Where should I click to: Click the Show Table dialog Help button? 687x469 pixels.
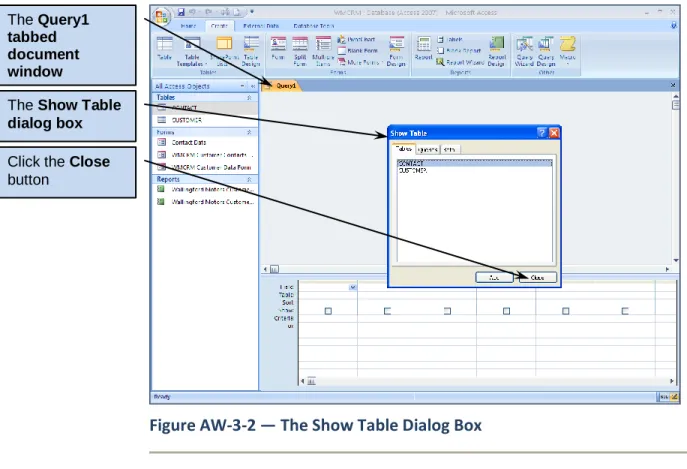(x=542, y=133)
